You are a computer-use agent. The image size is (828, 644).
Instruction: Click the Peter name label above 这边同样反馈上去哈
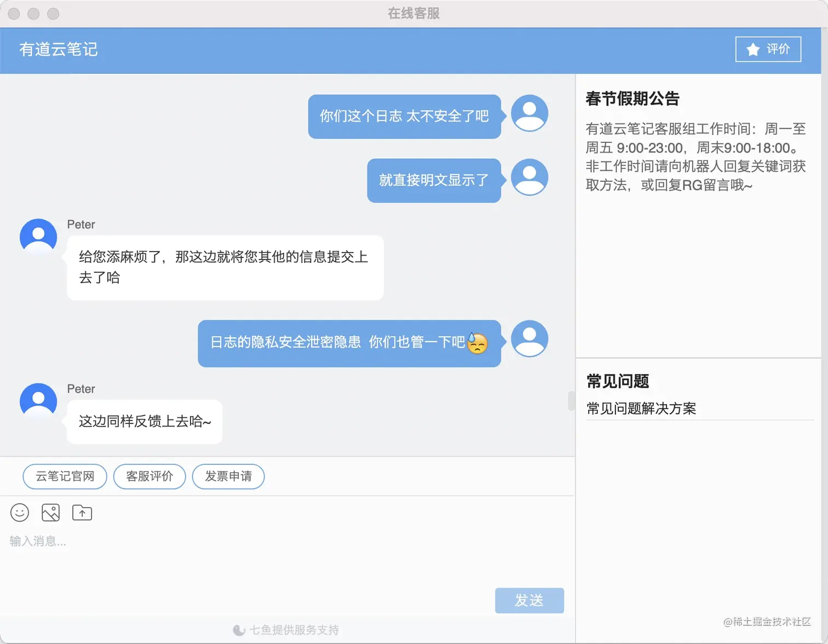[x=81, y=389]
